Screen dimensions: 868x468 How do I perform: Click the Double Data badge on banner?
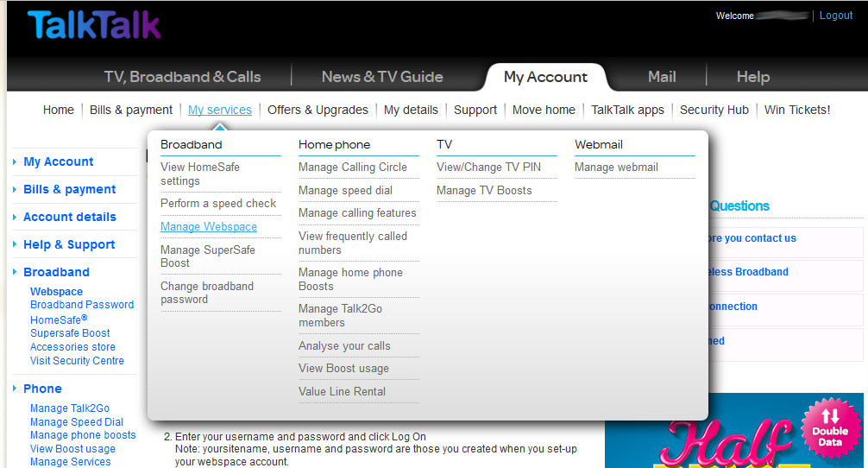coord(830,427)
